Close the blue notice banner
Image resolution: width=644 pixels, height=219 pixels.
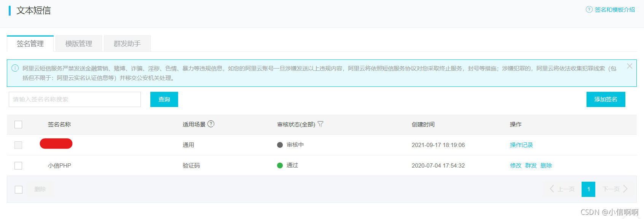630,66
